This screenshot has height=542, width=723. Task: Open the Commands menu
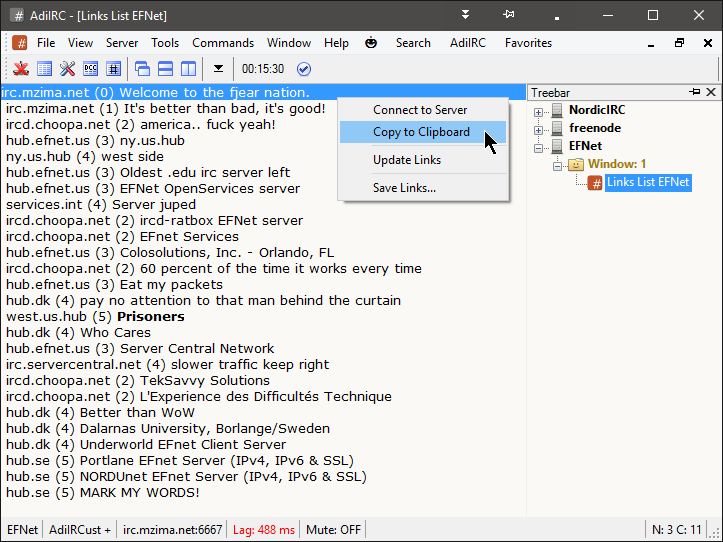(x=223, y=43)
